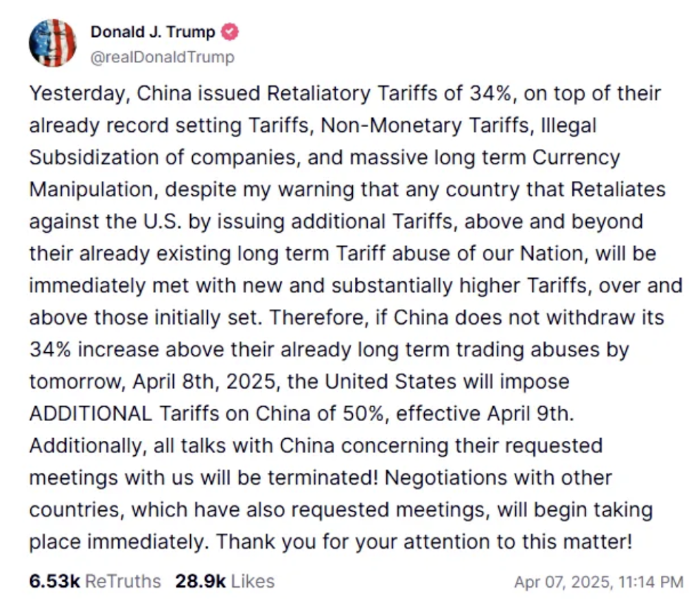Click the word ADDITIONAL in the post
This screenshot has width=700, height=607.
pos(91,413)
